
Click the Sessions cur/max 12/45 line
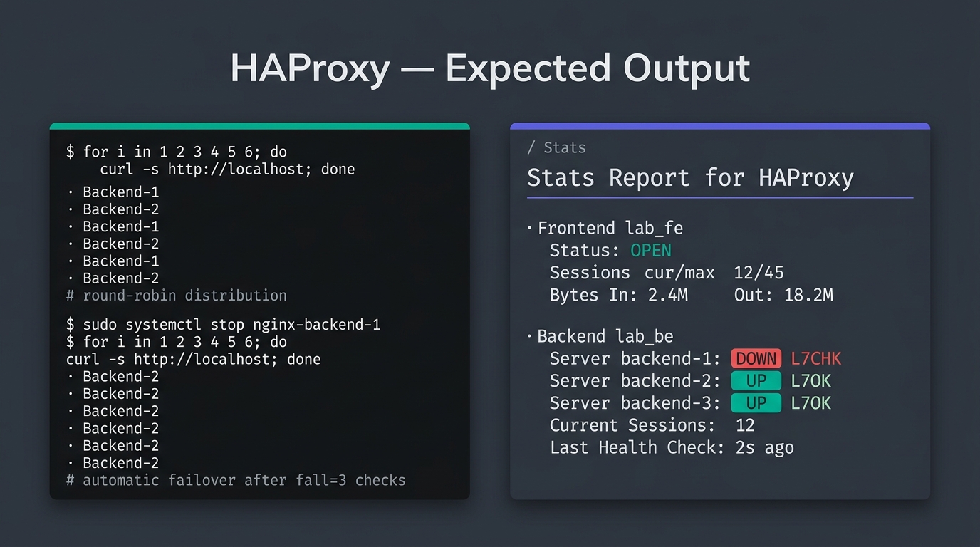click(x=667, y=273)
